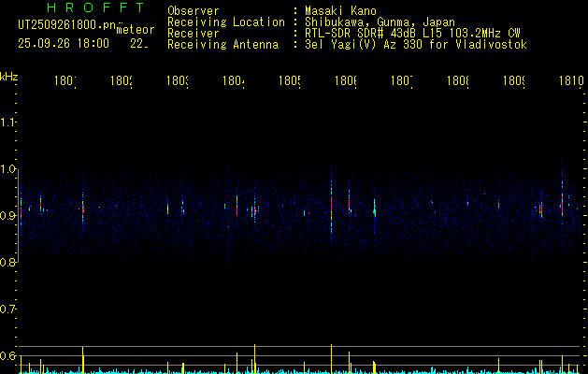Click the observer name Masaki Kano
This screenshot has width=588, height=374.
(x=340, y=10)
